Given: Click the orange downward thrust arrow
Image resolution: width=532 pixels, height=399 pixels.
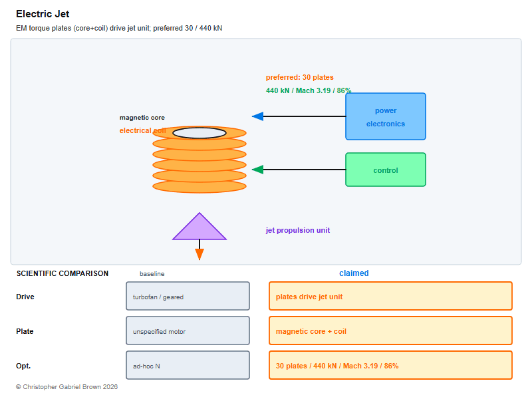Looking at the screenshot, I should [x=199, y=254].
